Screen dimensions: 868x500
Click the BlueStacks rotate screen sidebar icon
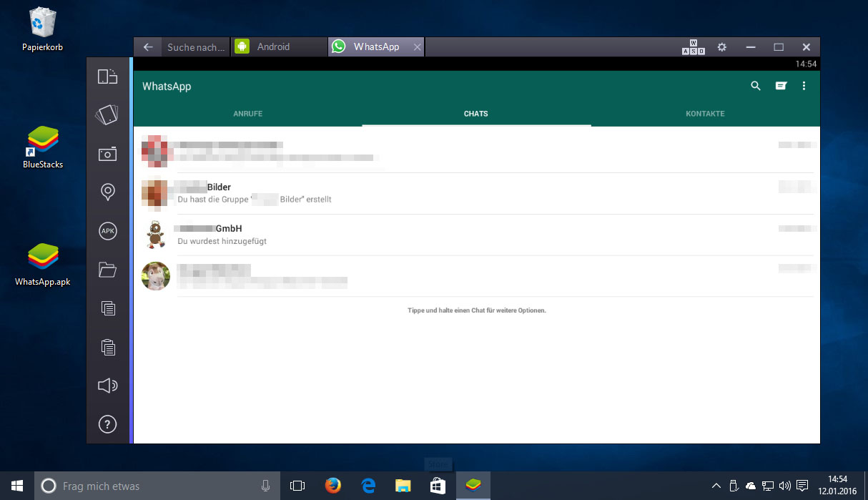click(x=107, y=76)
